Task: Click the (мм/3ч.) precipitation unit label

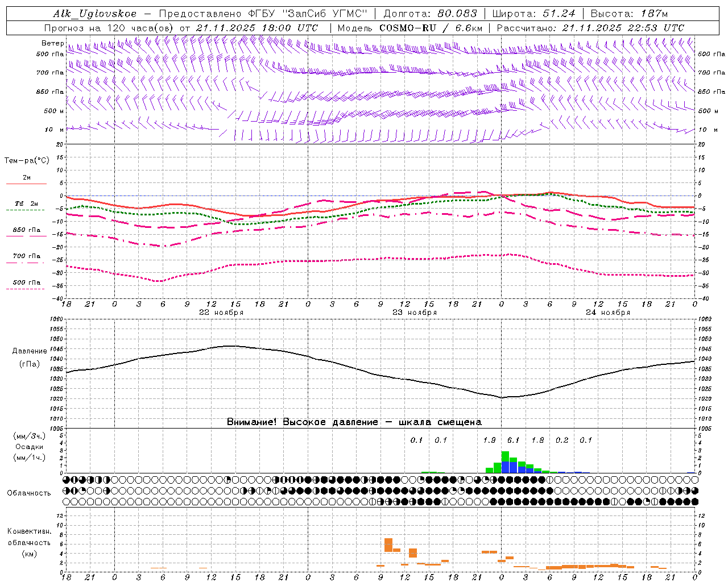Action: click(30, 436)
